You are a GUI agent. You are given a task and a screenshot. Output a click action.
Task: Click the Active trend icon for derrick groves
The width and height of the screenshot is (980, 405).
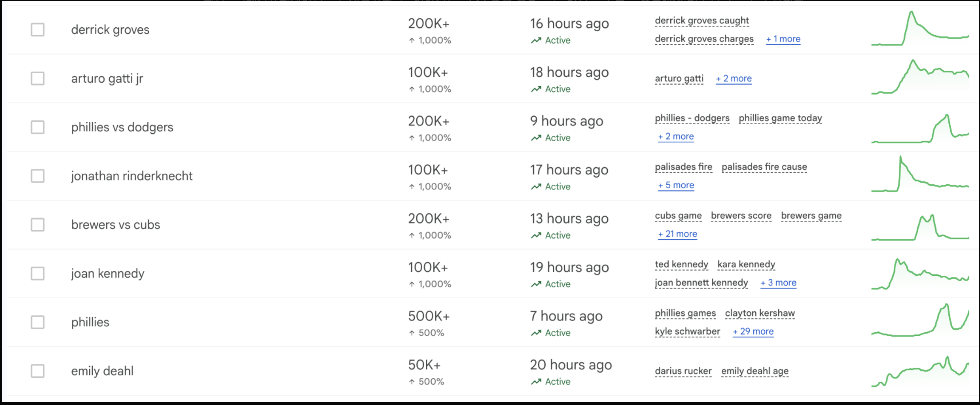pos(536,40)
